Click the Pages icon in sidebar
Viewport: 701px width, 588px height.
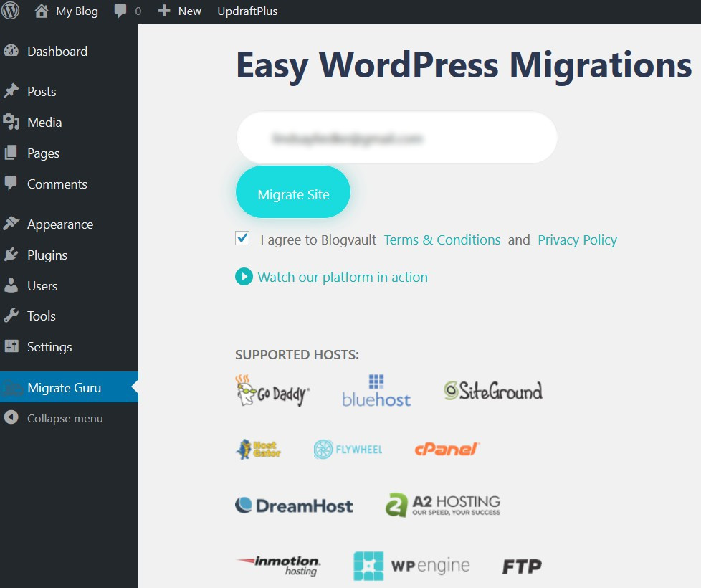coord(11,153)
